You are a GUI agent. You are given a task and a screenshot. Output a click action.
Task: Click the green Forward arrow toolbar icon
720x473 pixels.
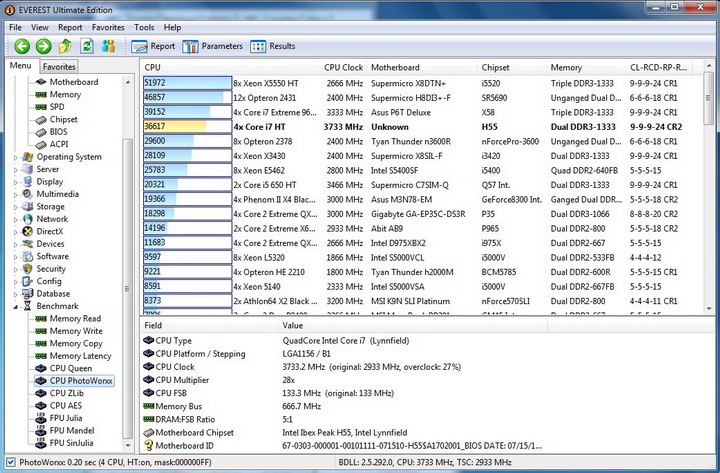click(x=44, y=46)
